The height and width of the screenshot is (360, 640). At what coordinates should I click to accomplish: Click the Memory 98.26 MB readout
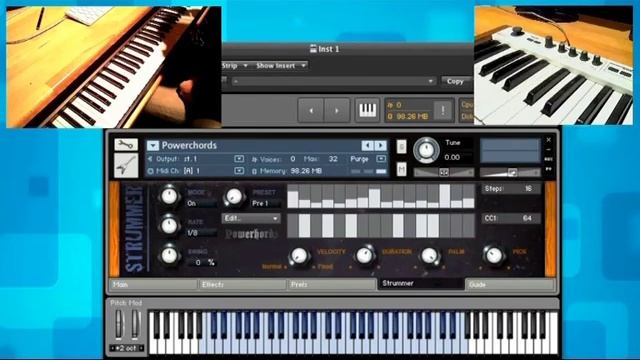point(306,171)
